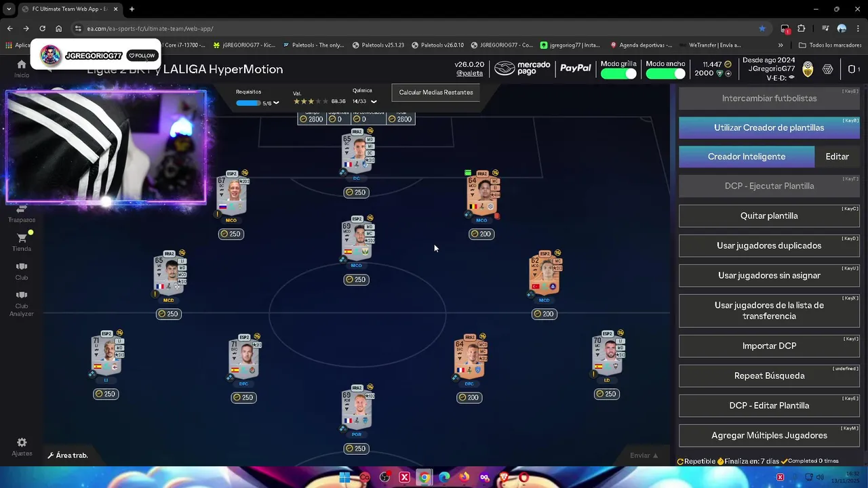This screenshot has width=868, height=488.
Task: Click the three-star Val. rating
Action: (311, 102)
